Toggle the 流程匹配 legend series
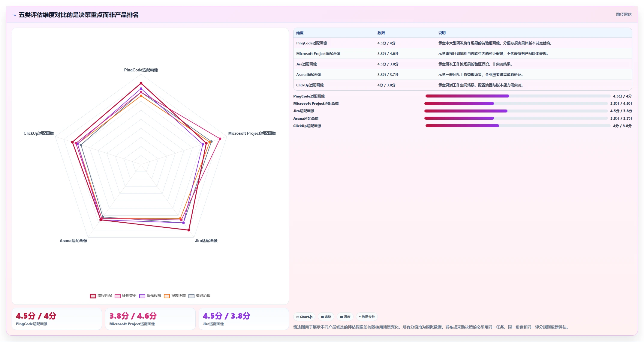644x342 pixels. [101, 296]
